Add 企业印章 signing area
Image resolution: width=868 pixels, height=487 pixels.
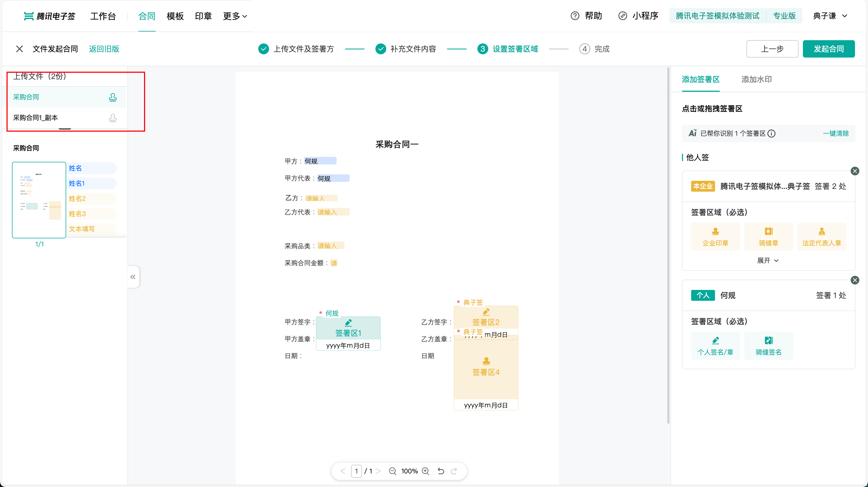pyautogui.click(x=715, y=237)
